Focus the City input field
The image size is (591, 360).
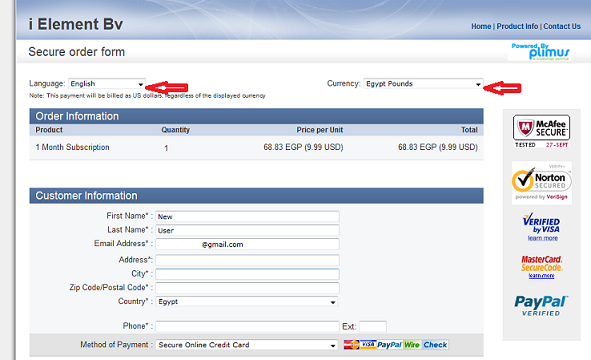247,274
